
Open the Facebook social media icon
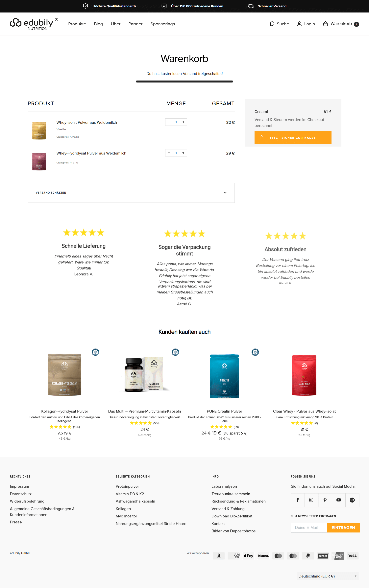pyautogui.click(x=298, y=500)
